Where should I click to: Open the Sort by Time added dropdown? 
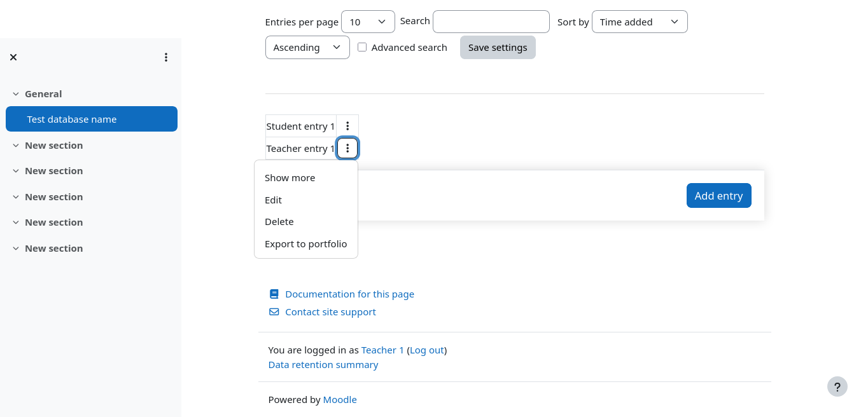[x=639, y=22]
